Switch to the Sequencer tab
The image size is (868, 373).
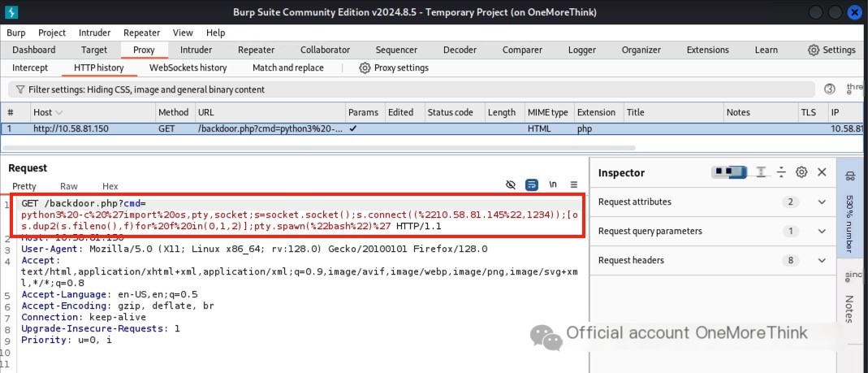[x=396, y=50]
